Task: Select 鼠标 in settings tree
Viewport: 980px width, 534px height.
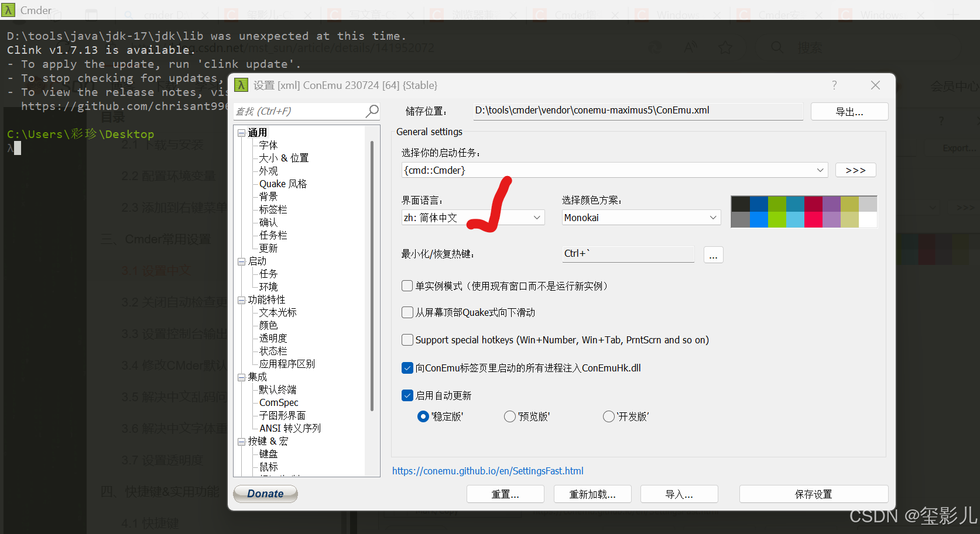Action: coord(269,467)
